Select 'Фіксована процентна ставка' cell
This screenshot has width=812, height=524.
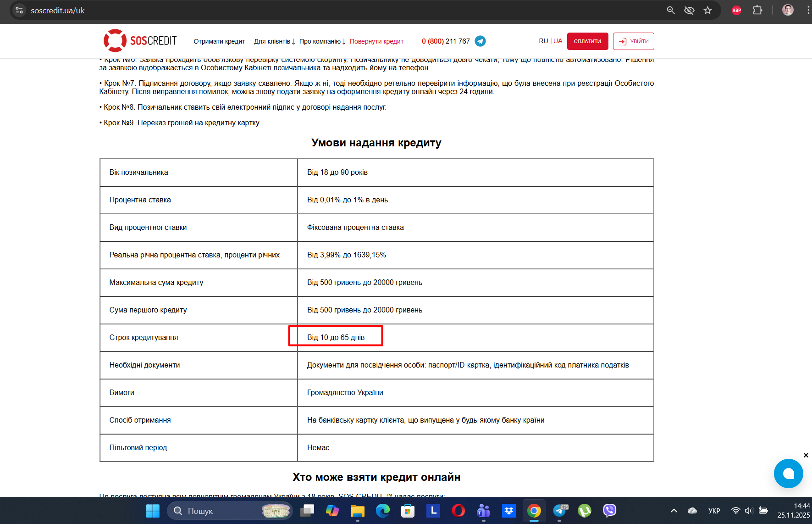(475, 228)
